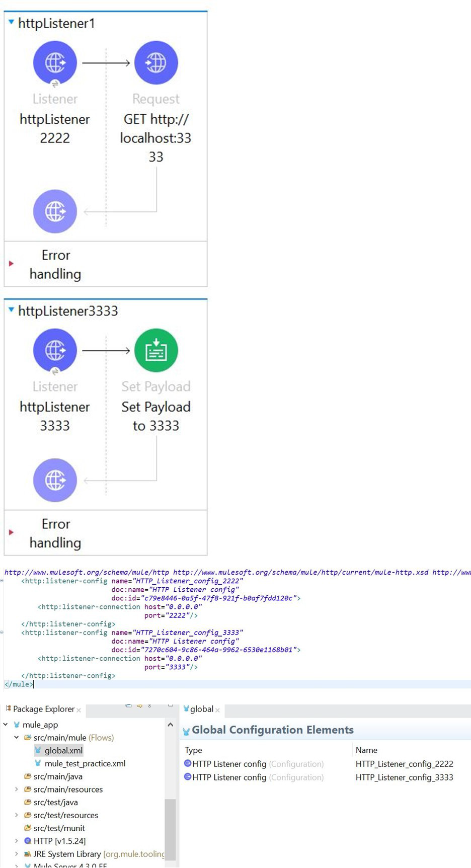This screenshot has width=471, height=868.
Task: Click the httpListener3333 flow response icon
Action: [x=55, y=480]
